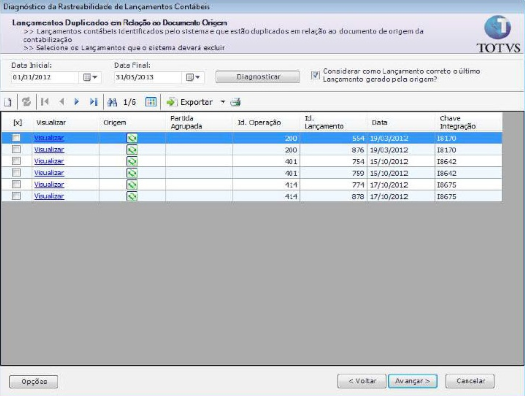Click the Cancelar button
Viewport: 525px width, 396px height.
click(470, 381)
